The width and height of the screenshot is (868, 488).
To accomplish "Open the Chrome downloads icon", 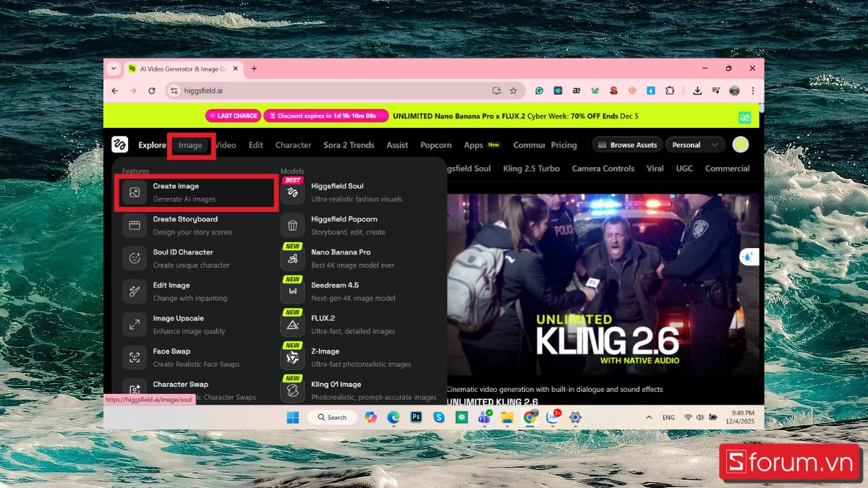I will click(x=697, y=90).
